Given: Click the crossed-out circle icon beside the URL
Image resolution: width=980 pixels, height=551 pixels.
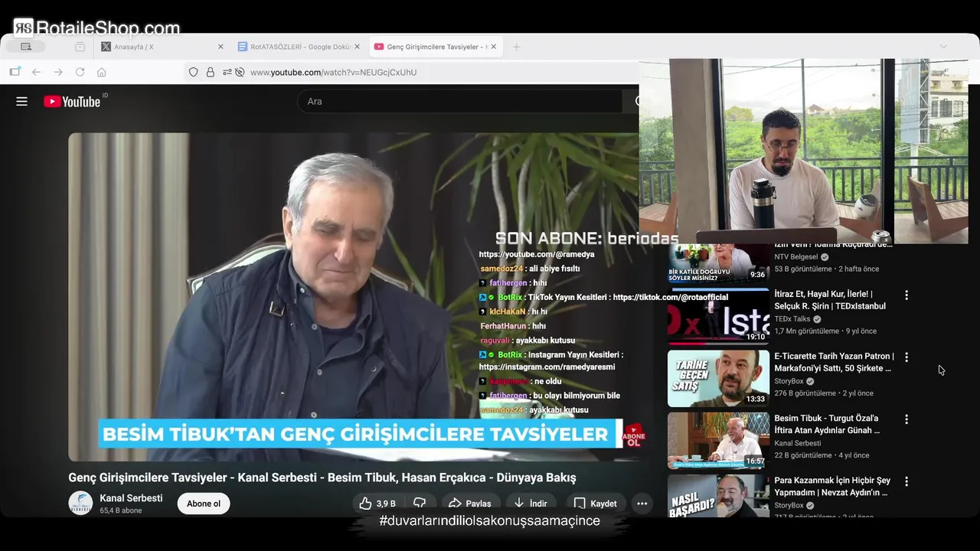Looking at the screenshot, I should [x=240, y=72].
